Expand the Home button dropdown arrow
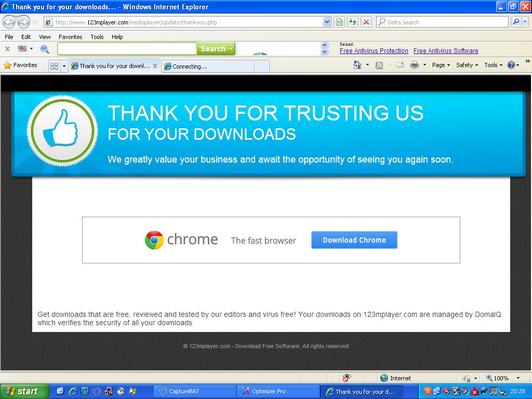Viewport: 532px width, 399px height. coord(367,65)
